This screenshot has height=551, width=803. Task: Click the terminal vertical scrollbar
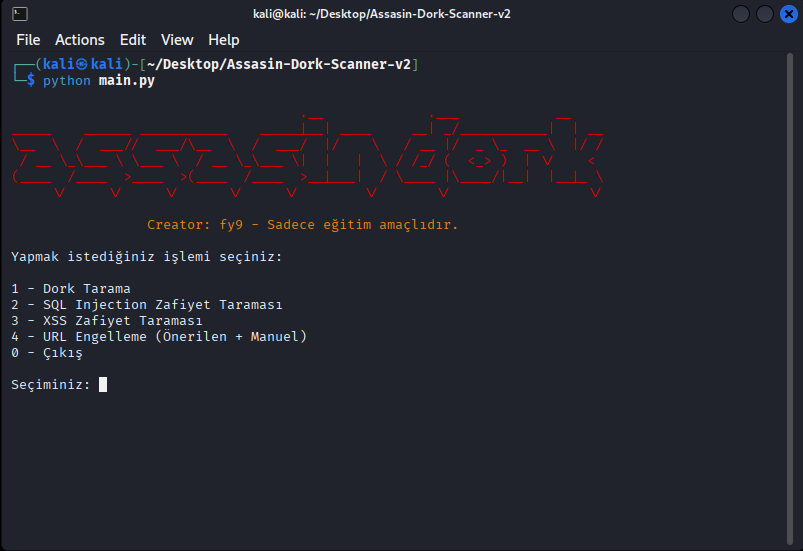[789, 300]
